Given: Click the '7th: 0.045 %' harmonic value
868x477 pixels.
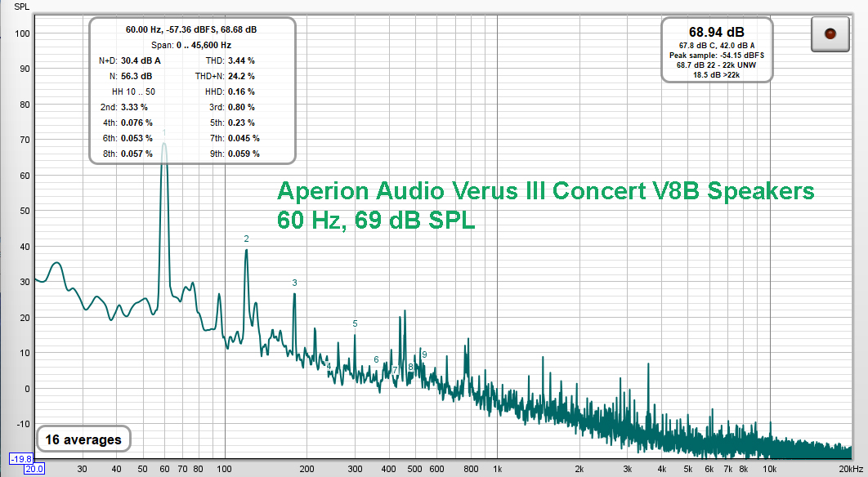Looking at the screenshot, I should (234, 138).
